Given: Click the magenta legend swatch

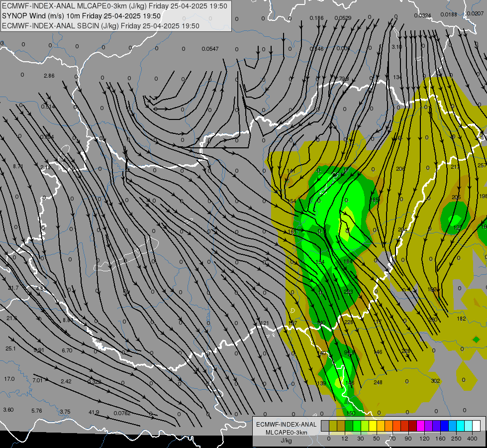Looking at the screenshot, I should tap(420, 426).
